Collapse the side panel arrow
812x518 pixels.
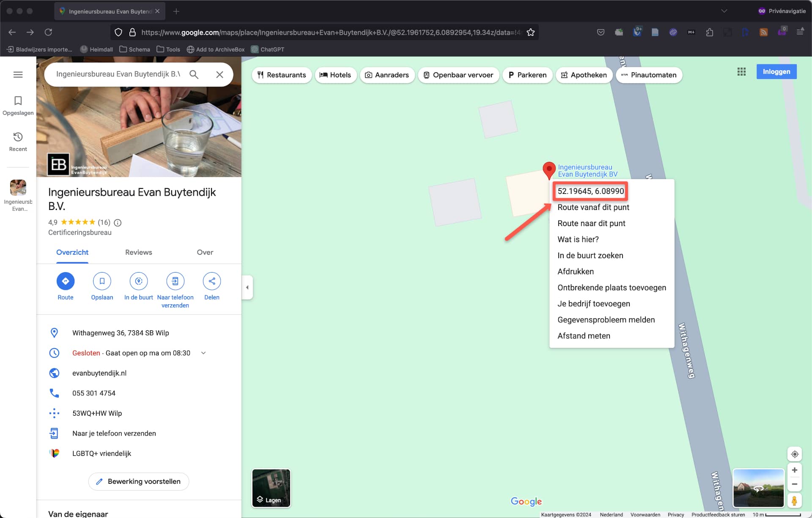pos(247,287)
